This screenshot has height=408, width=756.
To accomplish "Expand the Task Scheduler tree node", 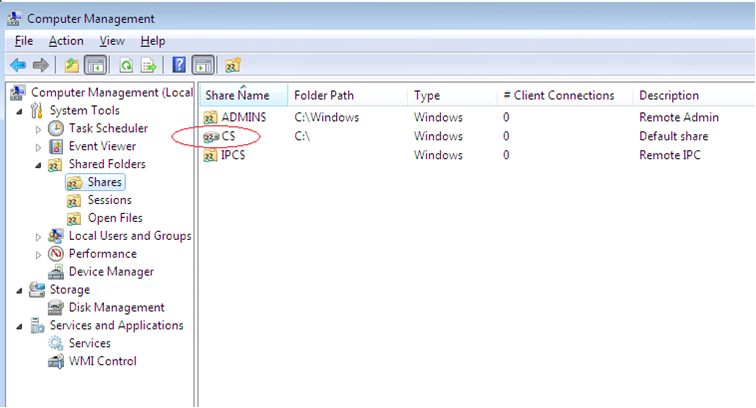I will click(x=39, y=129).
